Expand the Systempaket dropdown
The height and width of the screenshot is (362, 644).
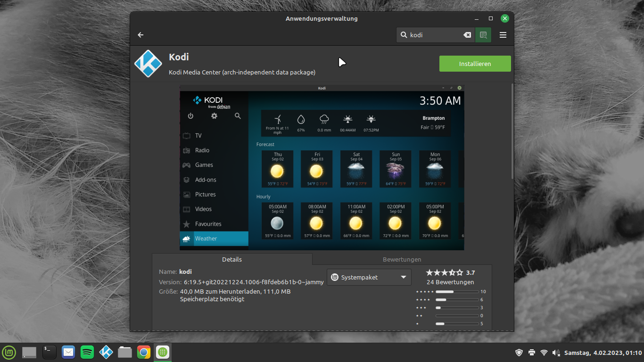click(369, 277)
